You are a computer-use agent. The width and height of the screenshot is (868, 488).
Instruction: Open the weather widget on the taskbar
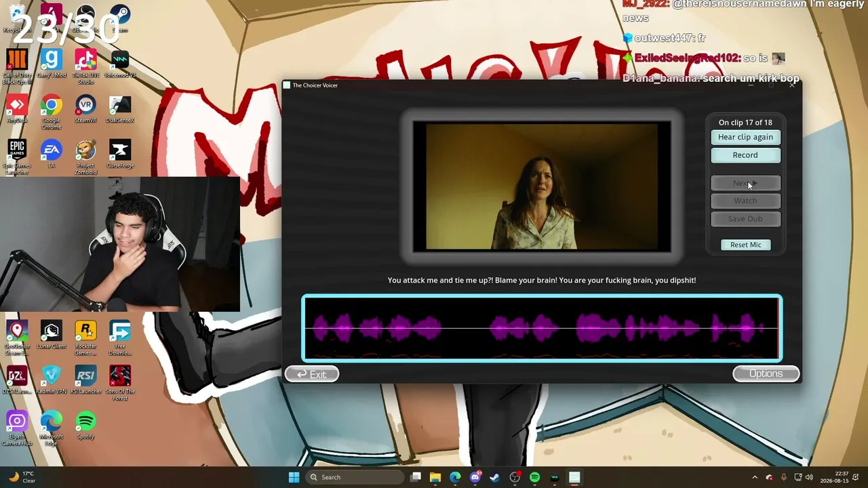[22, 477]
